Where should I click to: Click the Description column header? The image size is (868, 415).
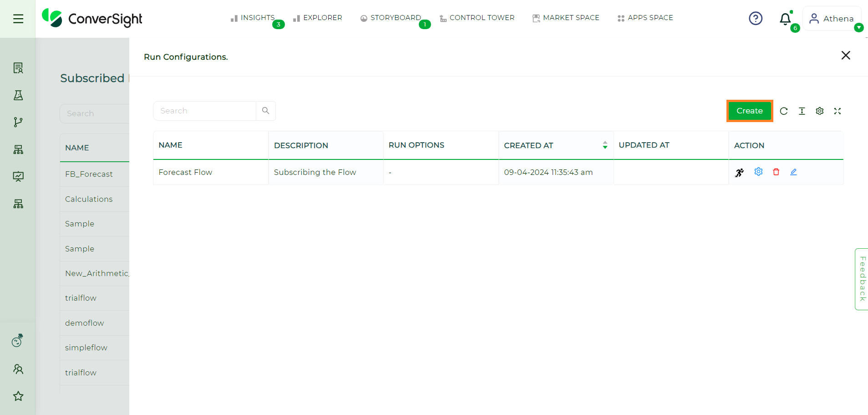[326, 145]
